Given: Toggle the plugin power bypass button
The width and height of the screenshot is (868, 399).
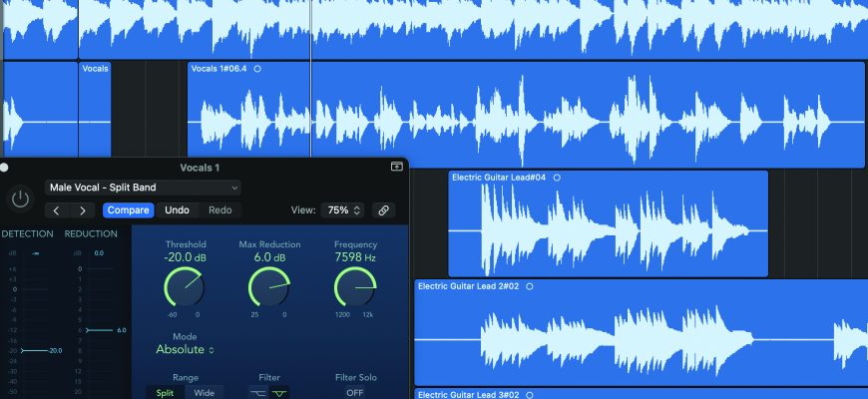Looking at the screenshot, I should pos(20,199).
